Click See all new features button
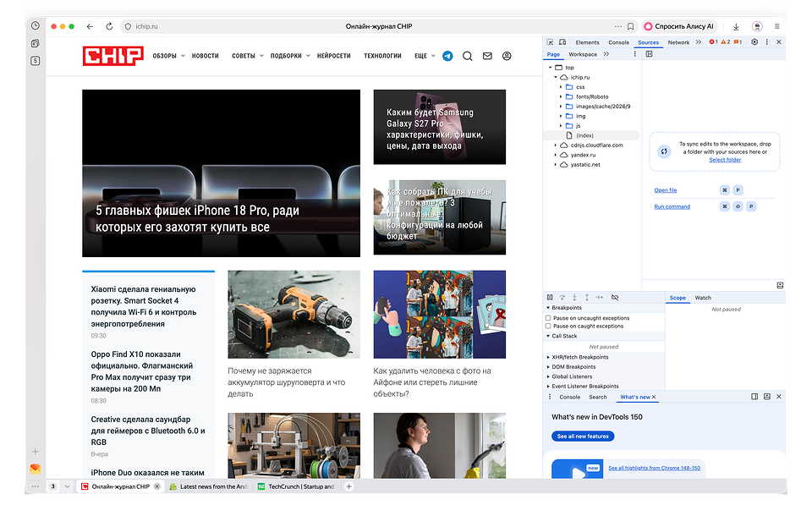 click(x=583, y=436)
